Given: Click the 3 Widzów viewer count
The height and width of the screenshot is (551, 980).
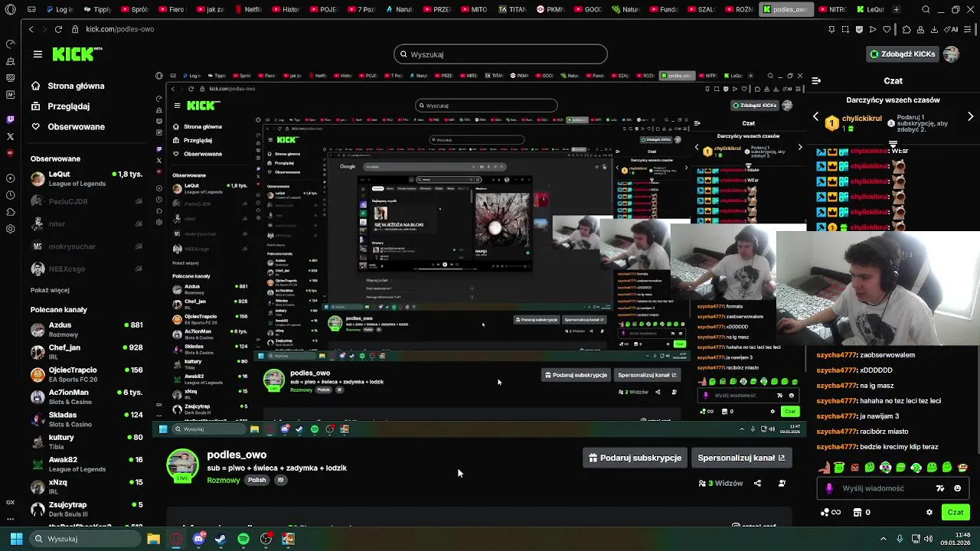Looking at the screenshot, I should (x=720, y=484).
